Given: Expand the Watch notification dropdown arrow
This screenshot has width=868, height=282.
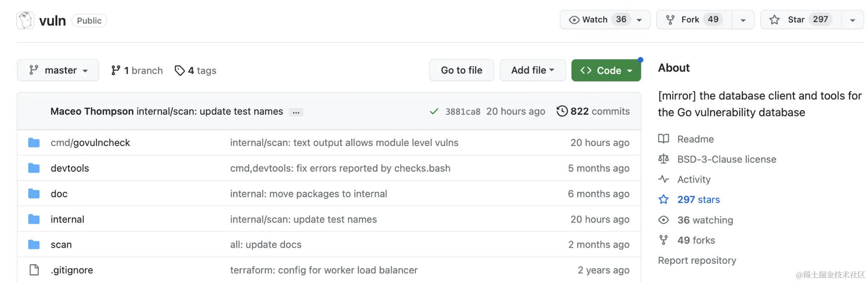Looking at the screenshot, I should click(x=639, y=20).
